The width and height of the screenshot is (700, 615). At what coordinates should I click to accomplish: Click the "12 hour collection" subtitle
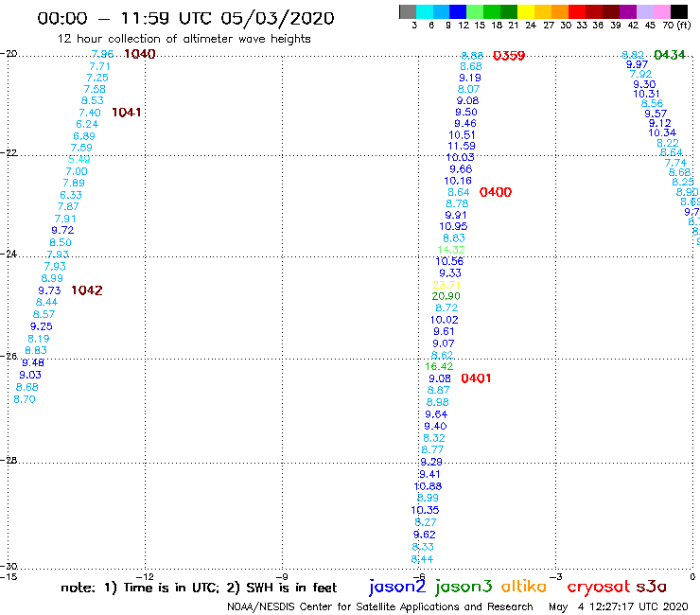pos(184,39)
